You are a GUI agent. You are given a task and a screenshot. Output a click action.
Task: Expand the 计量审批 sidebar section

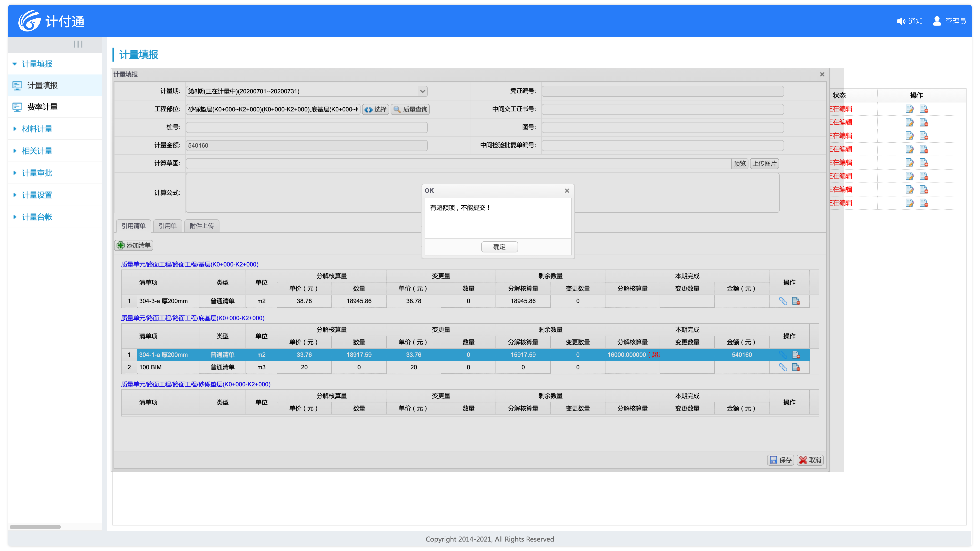click(x=37, y=173)
